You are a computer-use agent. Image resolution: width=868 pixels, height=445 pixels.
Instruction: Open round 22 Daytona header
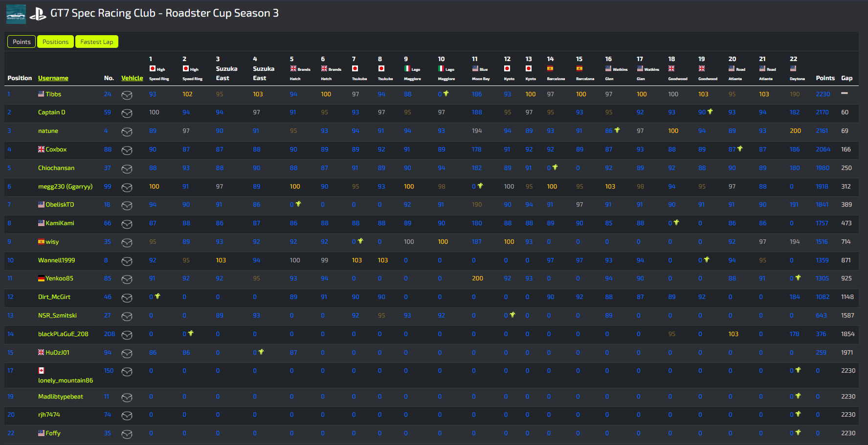(x=797, y=68)
